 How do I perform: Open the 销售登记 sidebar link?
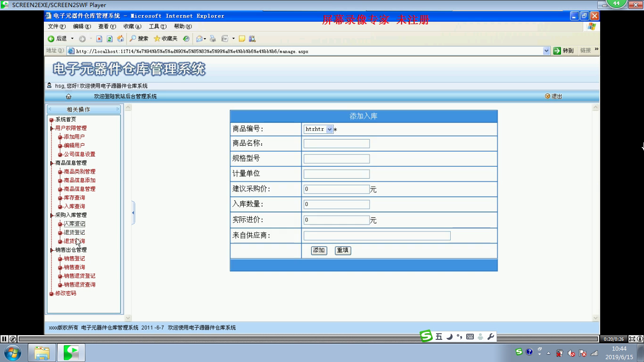pyautogui.click(x=74, y=259)
